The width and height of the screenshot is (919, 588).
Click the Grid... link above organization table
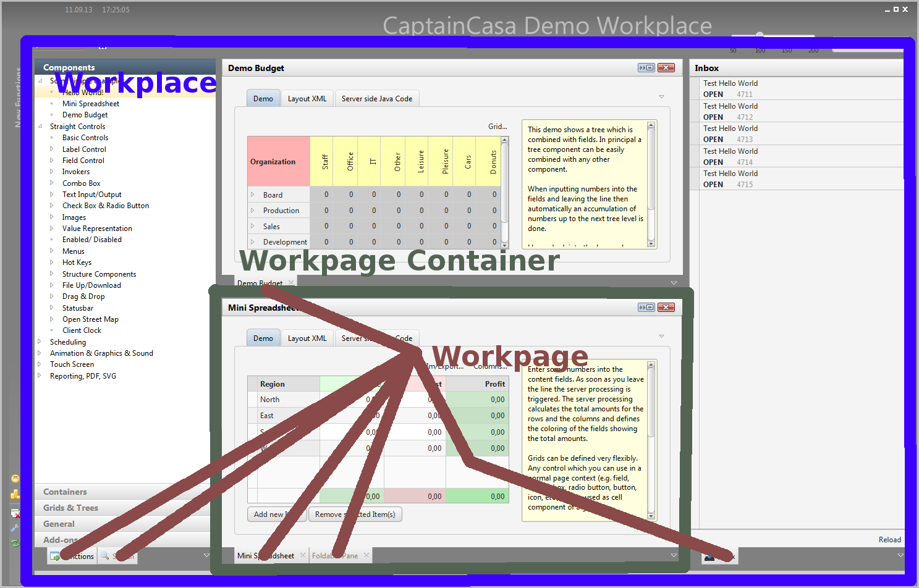click(x=498, y=127)
